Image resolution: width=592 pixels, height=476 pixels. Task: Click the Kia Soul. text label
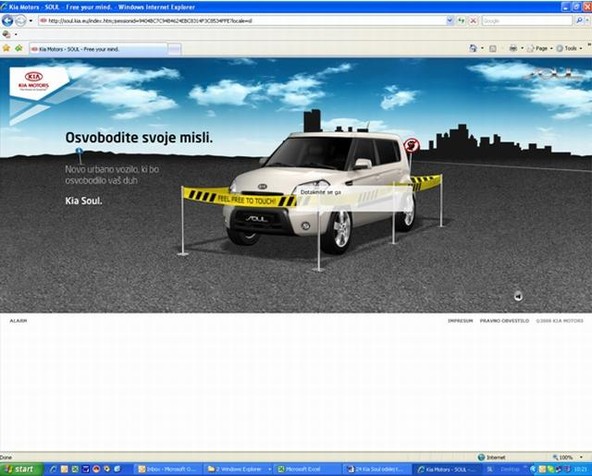(x=83, y=201)
